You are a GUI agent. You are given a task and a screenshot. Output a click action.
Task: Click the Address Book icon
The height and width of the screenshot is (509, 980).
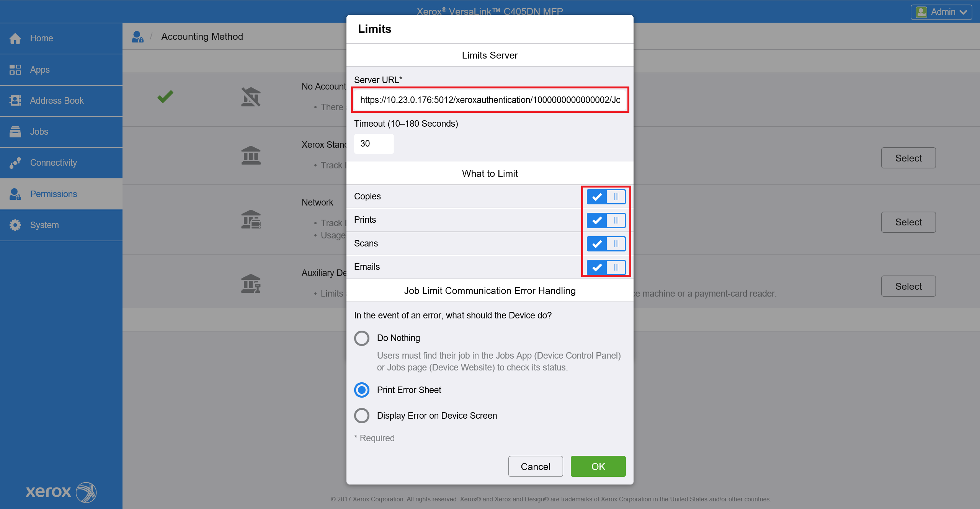[15, 101]
